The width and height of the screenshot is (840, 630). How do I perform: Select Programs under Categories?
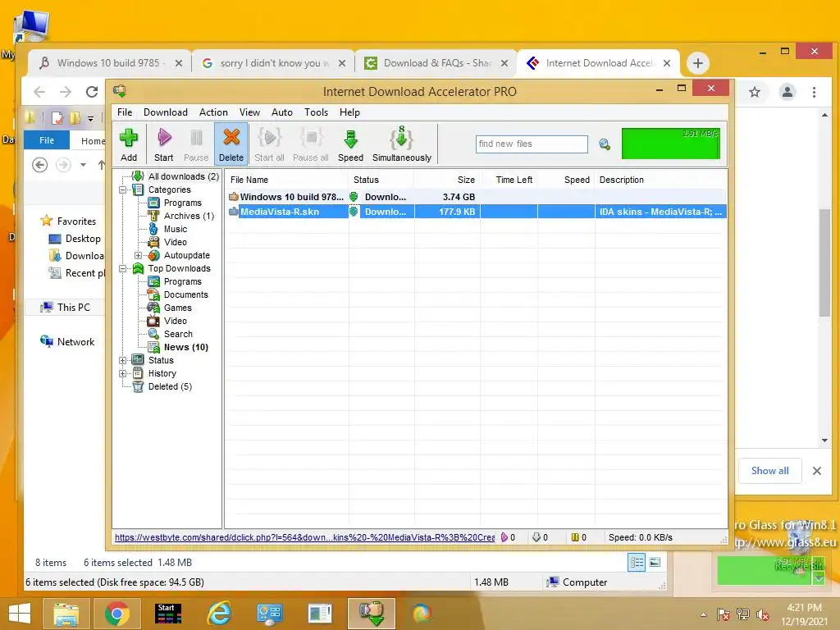click(x=183, y=203)
